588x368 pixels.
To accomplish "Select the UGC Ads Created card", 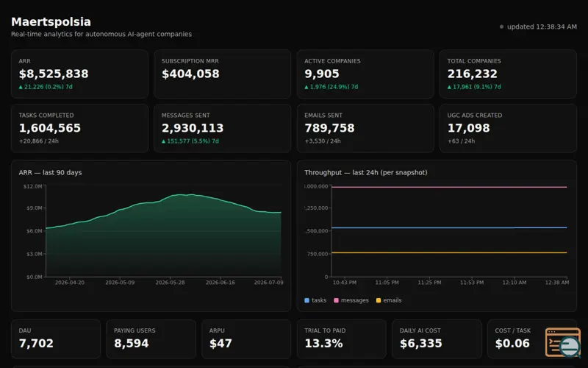I will tap(508, 128).
